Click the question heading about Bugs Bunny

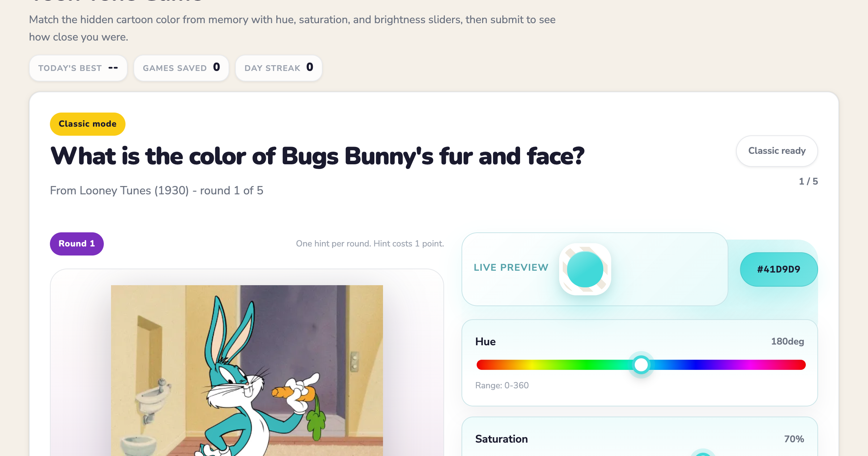317,156
